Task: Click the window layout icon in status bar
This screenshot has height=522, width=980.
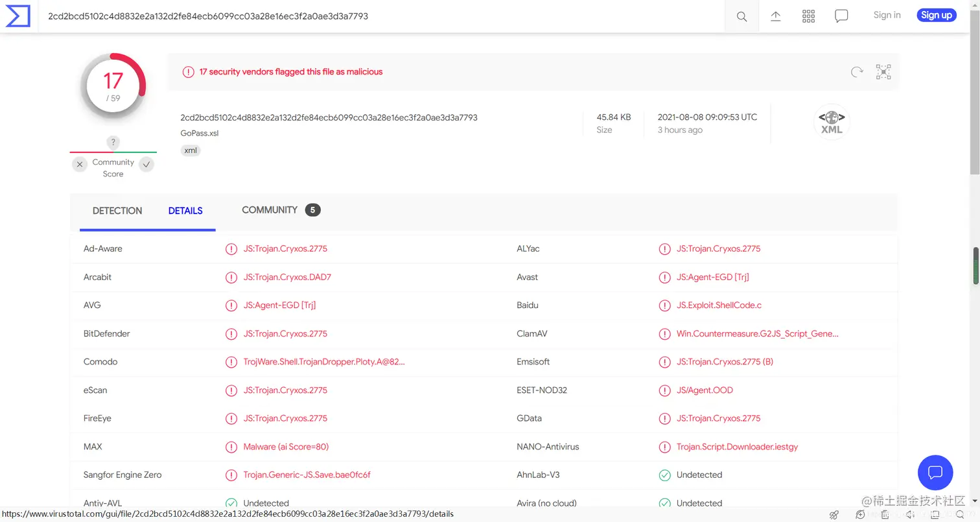Action: coord(935,515)
